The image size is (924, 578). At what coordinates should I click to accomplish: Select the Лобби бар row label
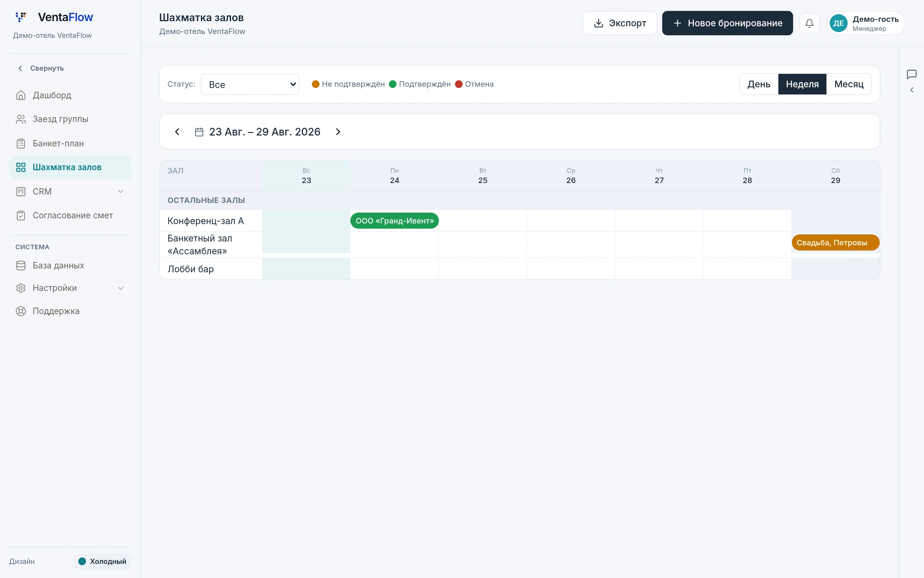tap(211, 269)
